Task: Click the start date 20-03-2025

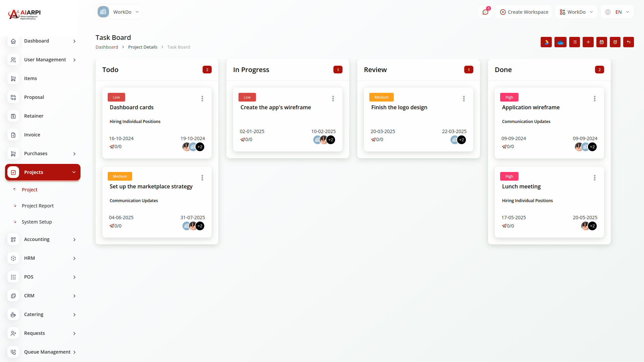Action: click(383, 131)
